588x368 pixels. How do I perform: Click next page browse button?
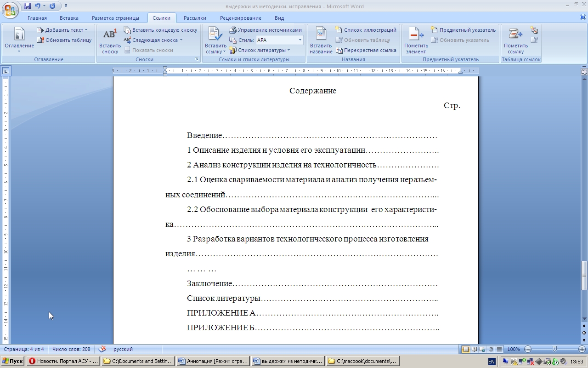pyautogui.click(x=584, y=339)
